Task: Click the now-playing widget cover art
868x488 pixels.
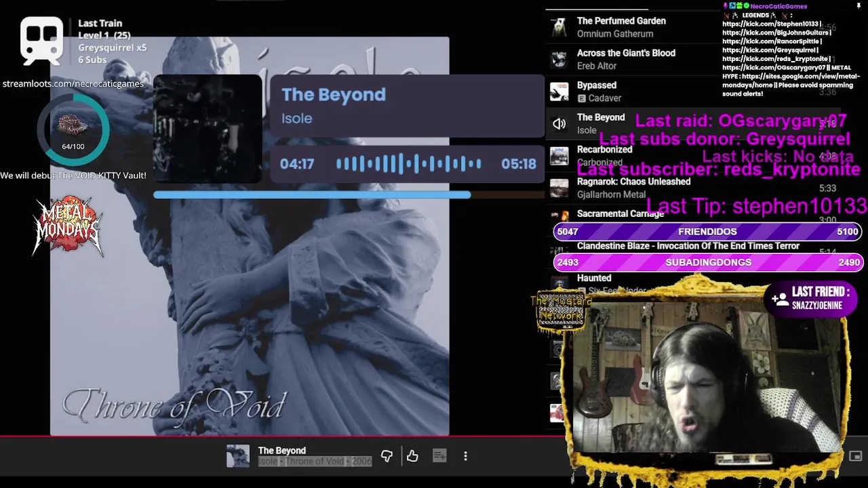Action: click(208, 129)
